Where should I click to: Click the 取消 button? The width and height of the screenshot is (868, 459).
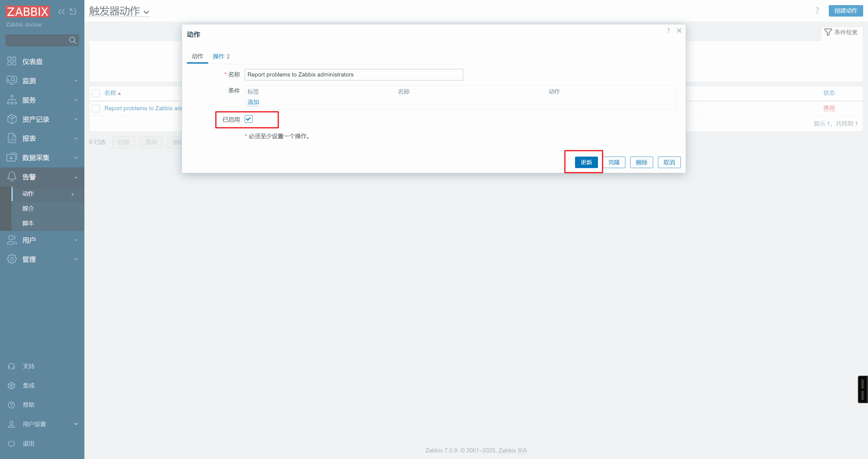pyautogui.click(x=669, y=162)
